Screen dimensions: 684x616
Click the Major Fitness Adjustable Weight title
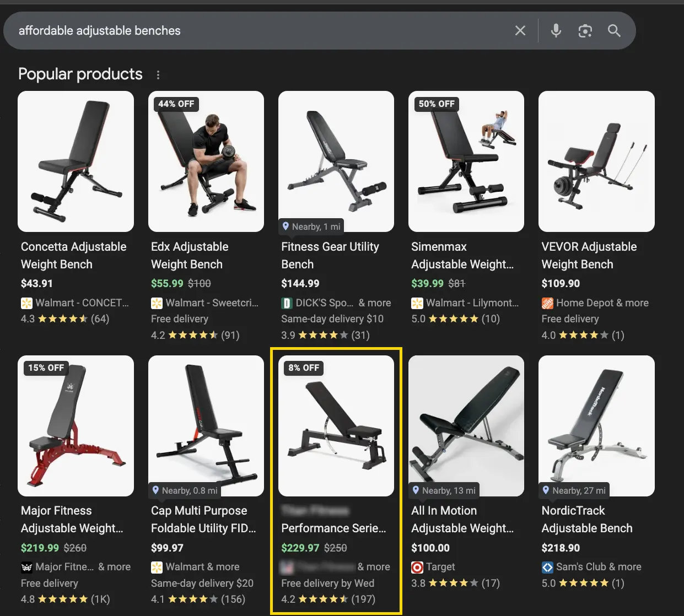72,520
